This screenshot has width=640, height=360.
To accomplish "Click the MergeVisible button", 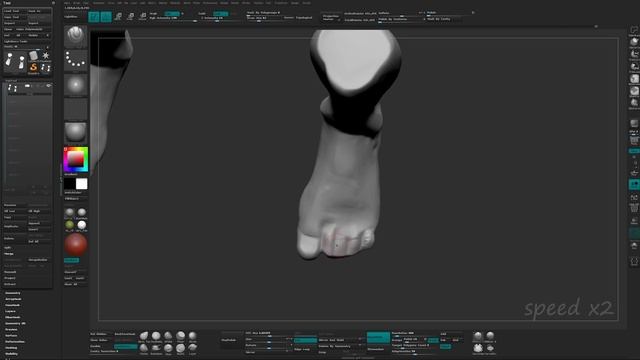I will coord(39,260).
